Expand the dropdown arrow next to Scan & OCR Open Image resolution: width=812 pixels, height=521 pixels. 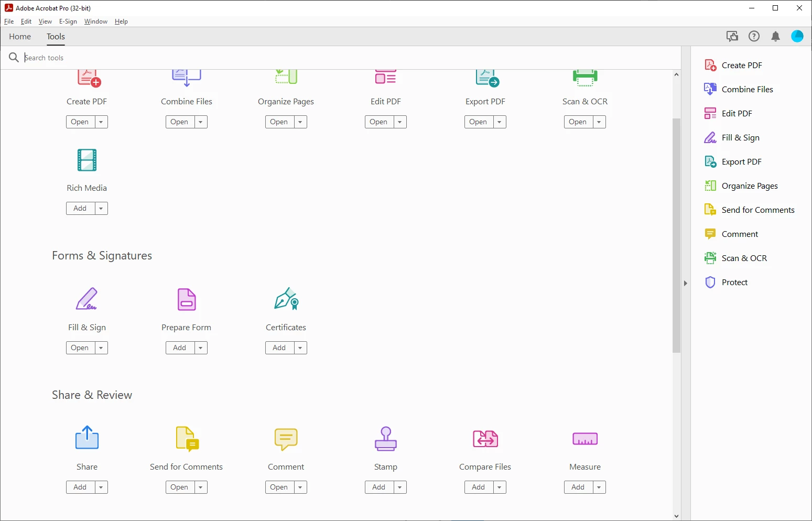(599, 122)
